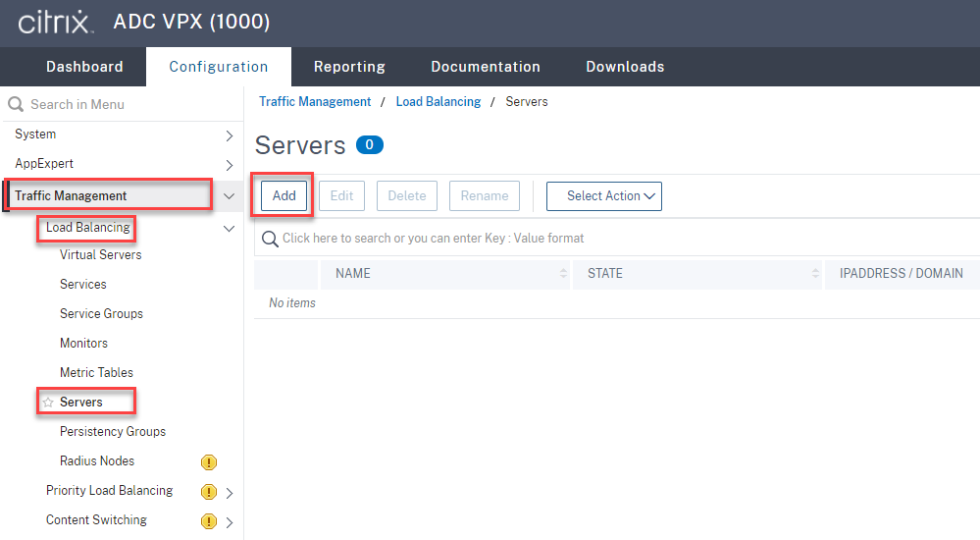980x540 pixels.
Task: Click the STATE column header
Action: (x=696, y=274)
